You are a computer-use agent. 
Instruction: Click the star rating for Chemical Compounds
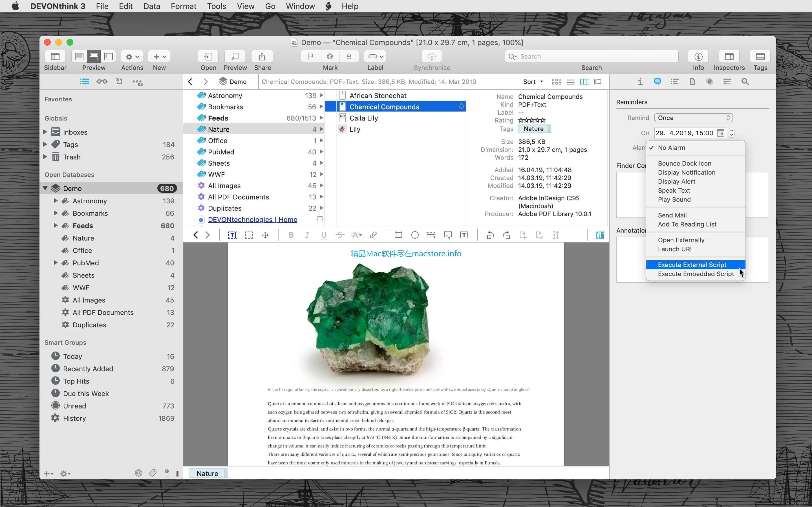point(531,120)
